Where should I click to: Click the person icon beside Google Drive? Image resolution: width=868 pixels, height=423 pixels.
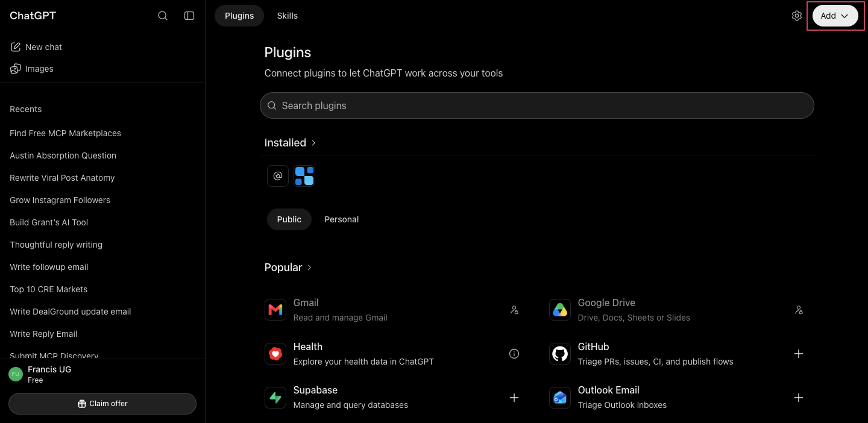coord(799,310)
